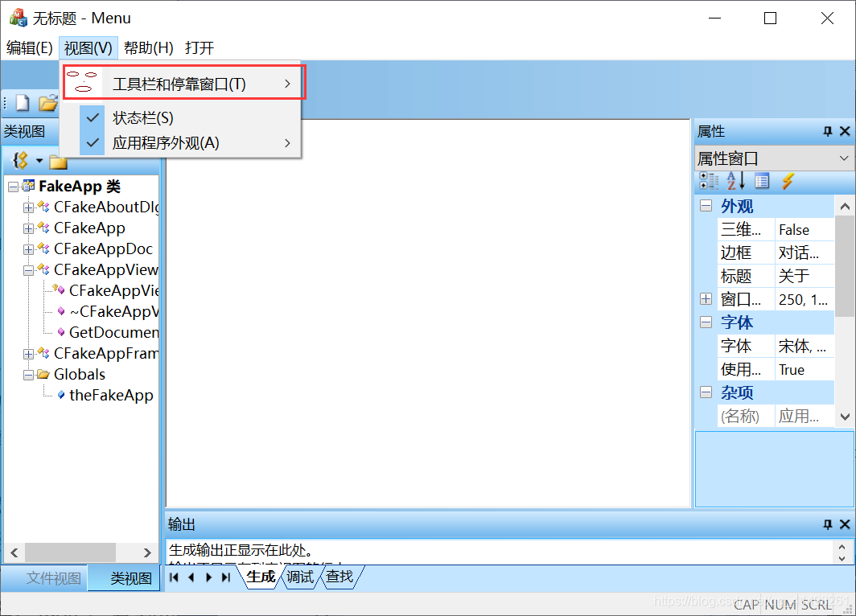Expand 应用程序外观 submenu arrow
Viewport: 856px width, 616px height.
click(287, 143)
